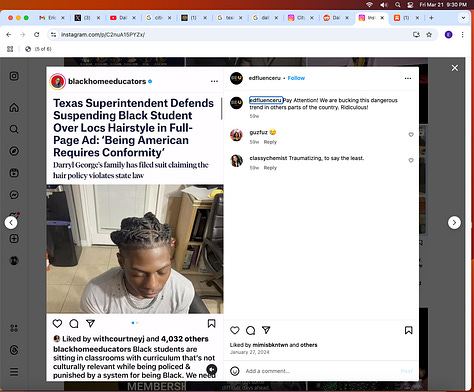Follow edfluenceru
This screenshot has height=392, width=474.
[296, 78]
